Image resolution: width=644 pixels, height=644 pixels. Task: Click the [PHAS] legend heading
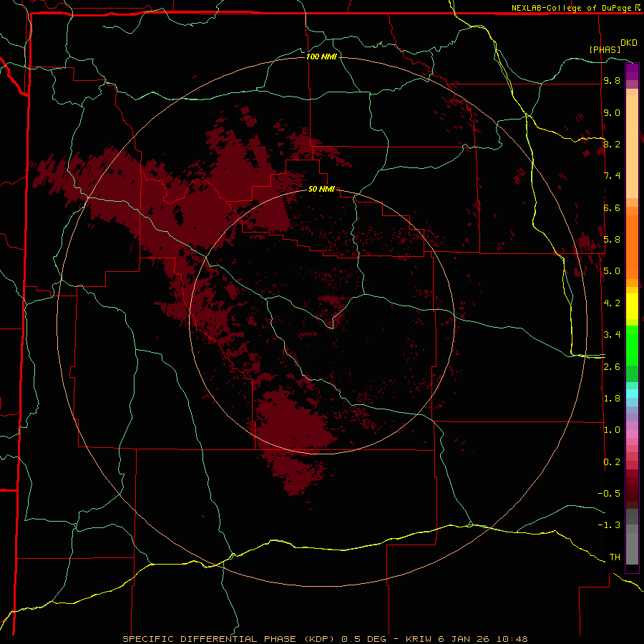(x=605, y=49)
